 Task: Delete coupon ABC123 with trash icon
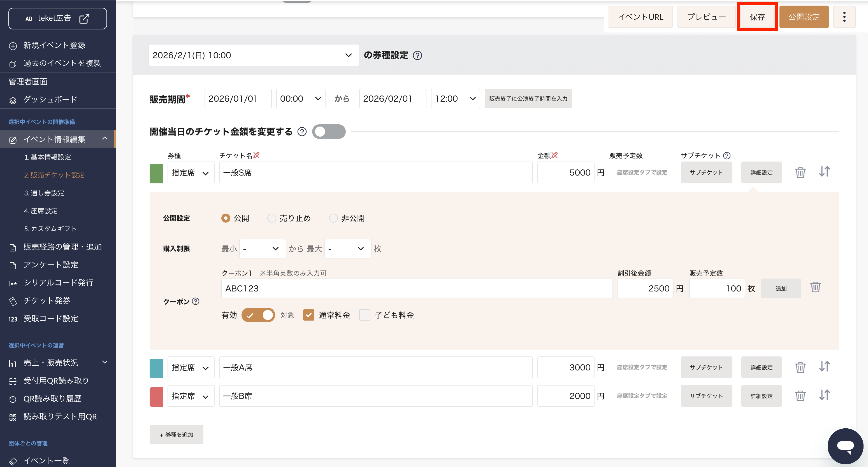coord(815,288)
